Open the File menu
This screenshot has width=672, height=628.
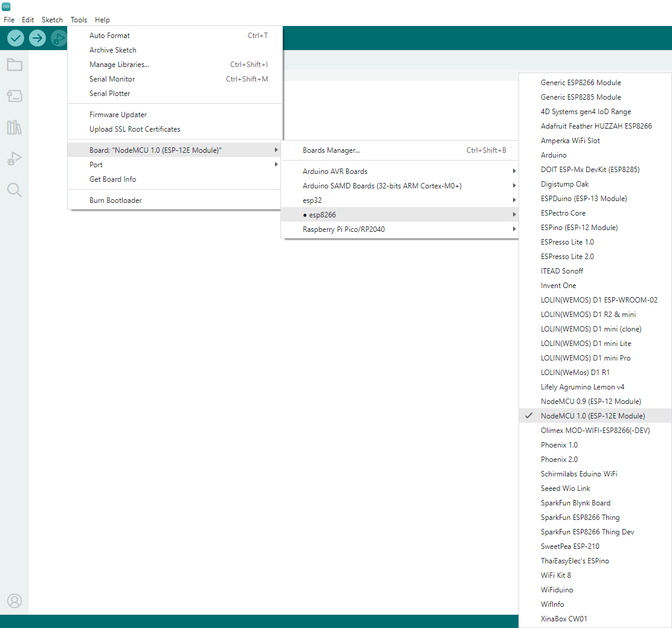coord(9,20)
